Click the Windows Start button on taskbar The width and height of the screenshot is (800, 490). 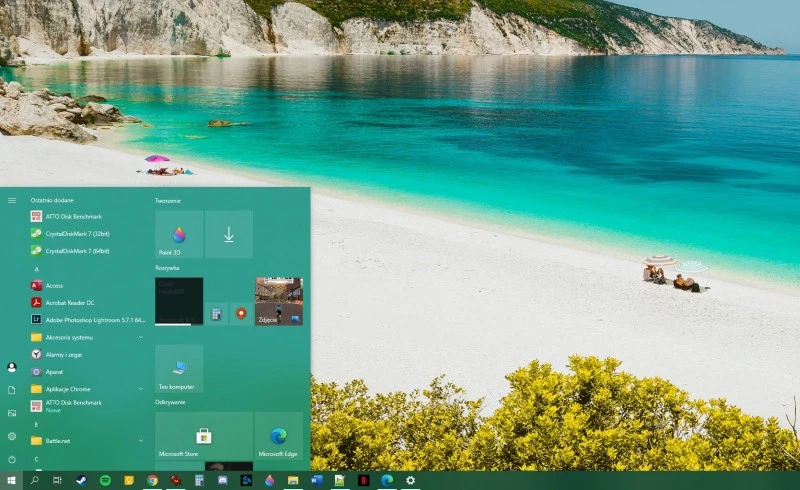click(x=11, y=480)
